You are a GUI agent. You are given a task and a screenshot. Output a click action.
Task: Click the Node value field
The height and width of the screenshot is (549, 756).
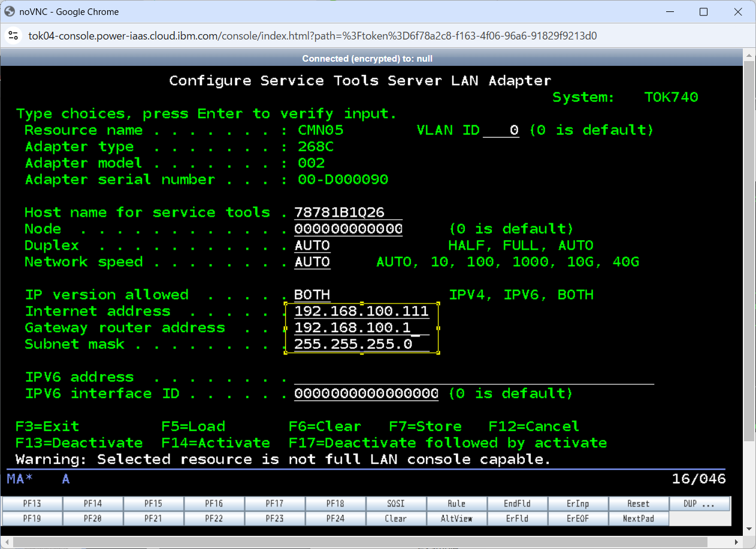(348, 229)
